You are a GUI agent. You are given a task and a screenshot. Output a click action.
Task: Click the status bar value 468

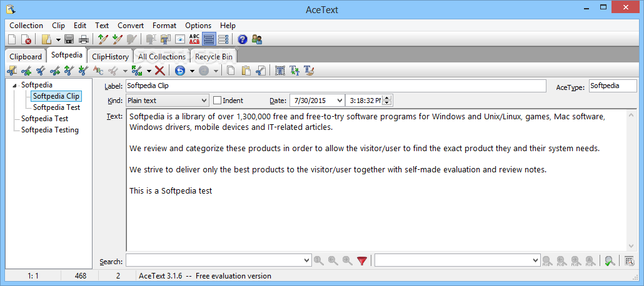(81, 276)
